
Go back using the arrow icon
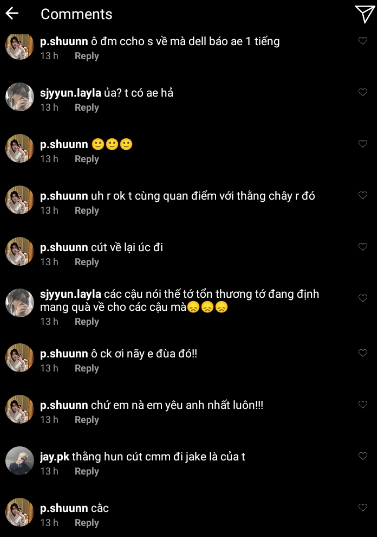(x=12, y=13)
